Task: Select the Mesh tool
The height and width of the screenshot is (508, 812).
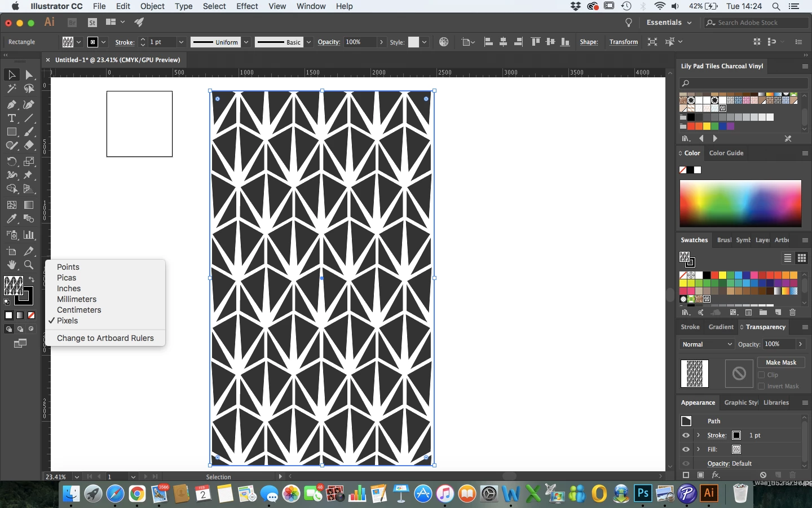Action: pyautogui.click(x=11, y=205)
